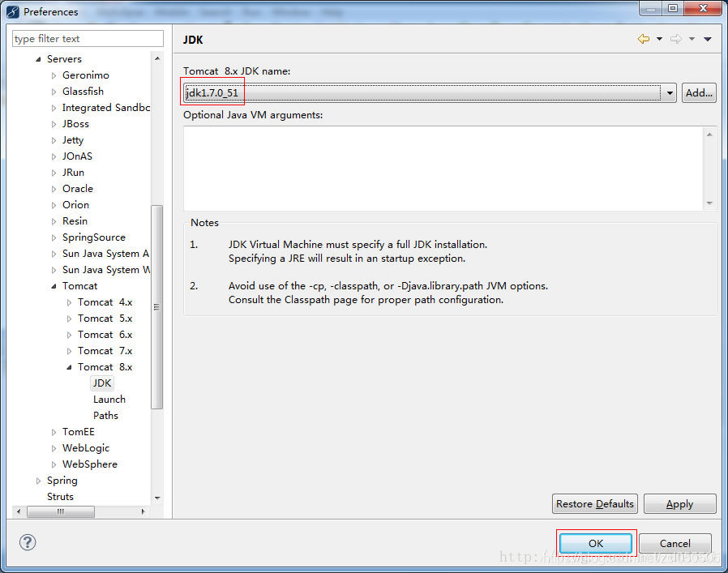Click VM arguments scrollbar down arrow
This screenshot has height=573, width=728.
pyautogui.click(x=709, y=203)
